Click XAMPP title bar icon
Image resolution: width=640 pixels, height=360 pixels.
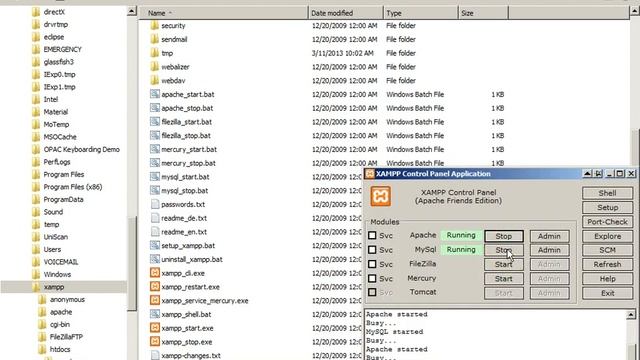coord(370,174)
